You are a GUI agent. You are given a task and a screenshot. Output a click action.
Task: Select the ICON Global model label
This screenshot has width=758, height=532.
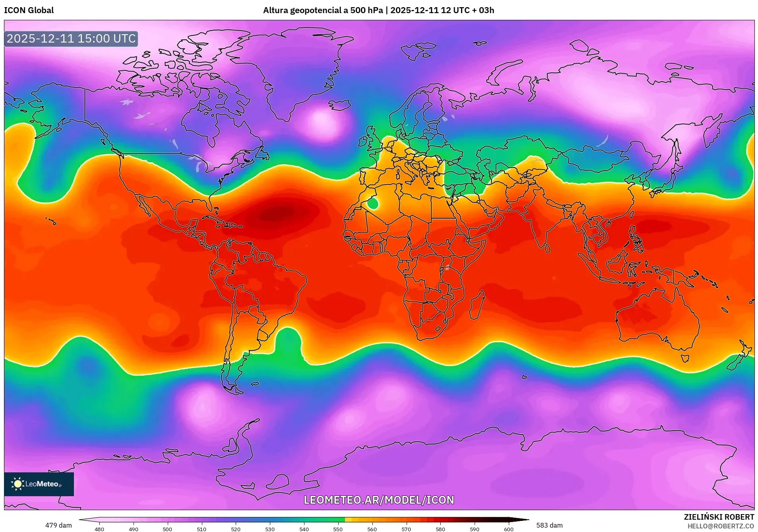(28, 10)
